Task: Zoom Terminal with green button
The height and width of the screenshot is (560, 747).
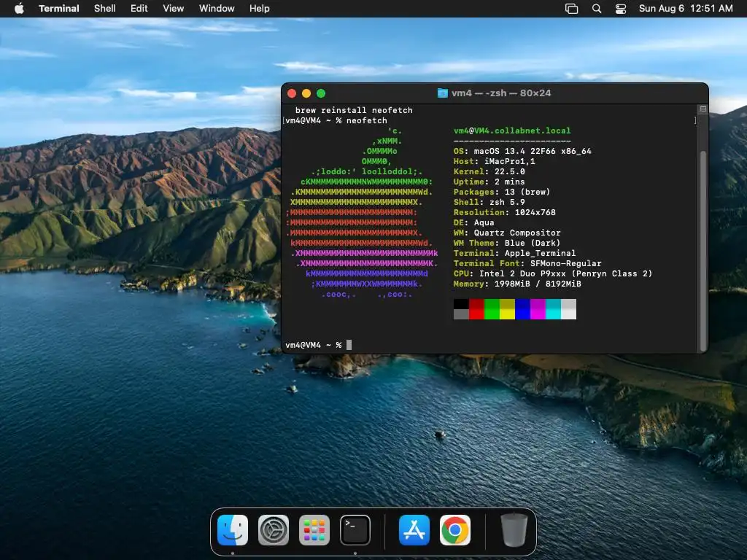Action: tap(321, 93)
